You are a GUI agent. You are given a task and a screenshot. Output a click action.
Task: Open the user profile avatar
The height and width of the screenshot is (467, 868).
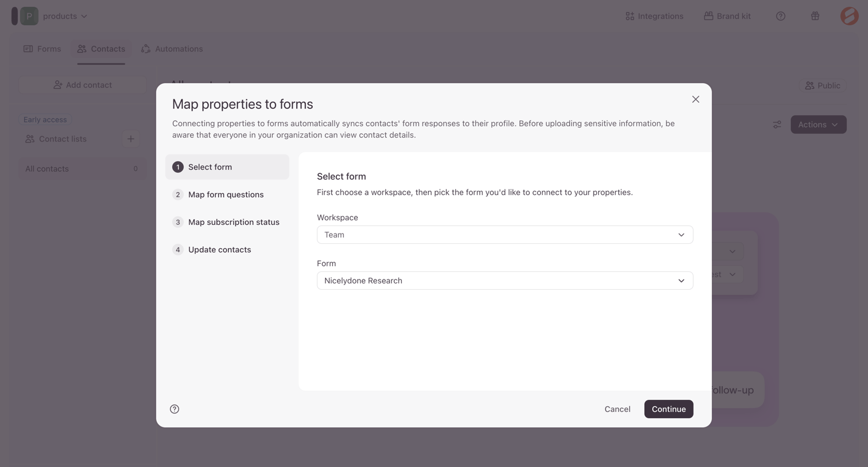[849, 16]
